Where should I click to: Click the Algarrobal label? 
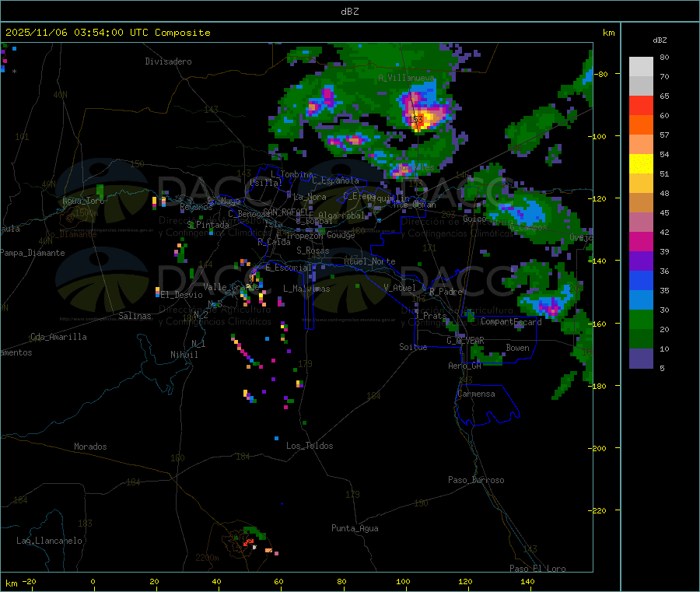[x=341, y=215]
